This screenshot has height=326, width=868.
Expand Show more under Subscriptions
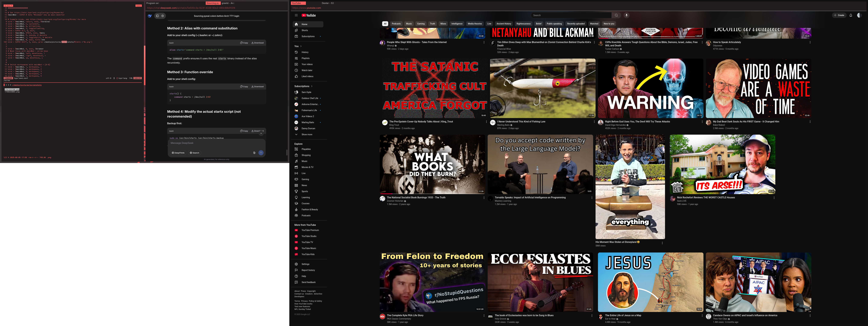(x=307, y=135)
